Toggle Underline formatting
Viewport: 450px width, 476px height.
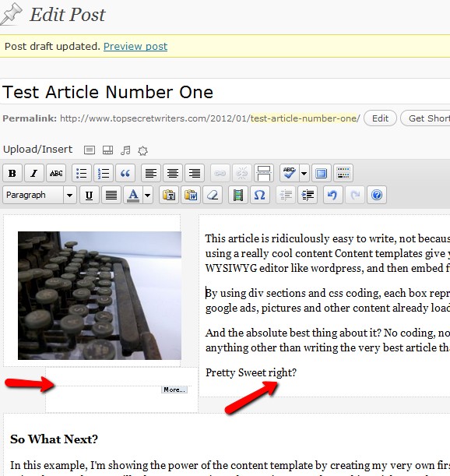click(89, 195)
